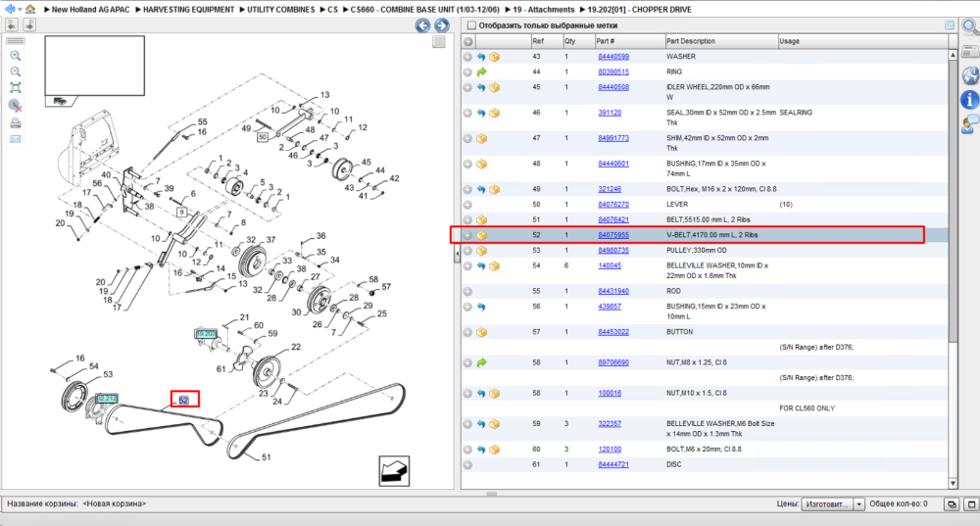This screenshot has height=526, width=980.
Task: Click the window square icon in status bar
Action: pyautogui.click(x=971, y=504)
